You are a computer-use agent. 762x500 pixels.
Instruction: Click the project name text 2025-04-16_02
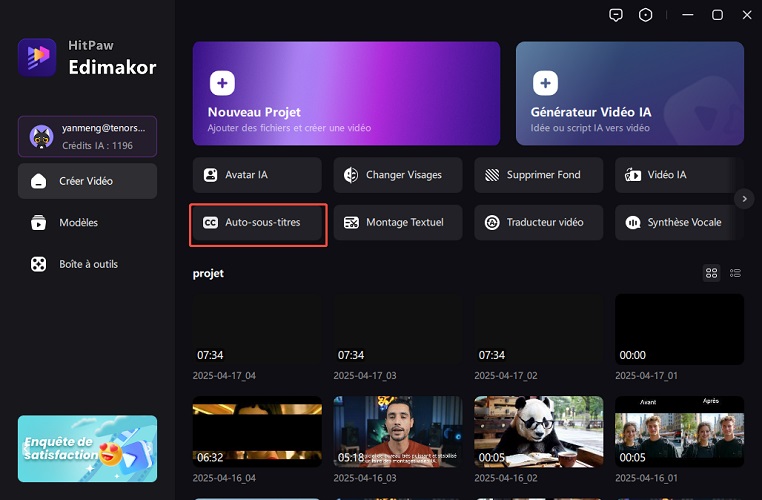point(506,478)
